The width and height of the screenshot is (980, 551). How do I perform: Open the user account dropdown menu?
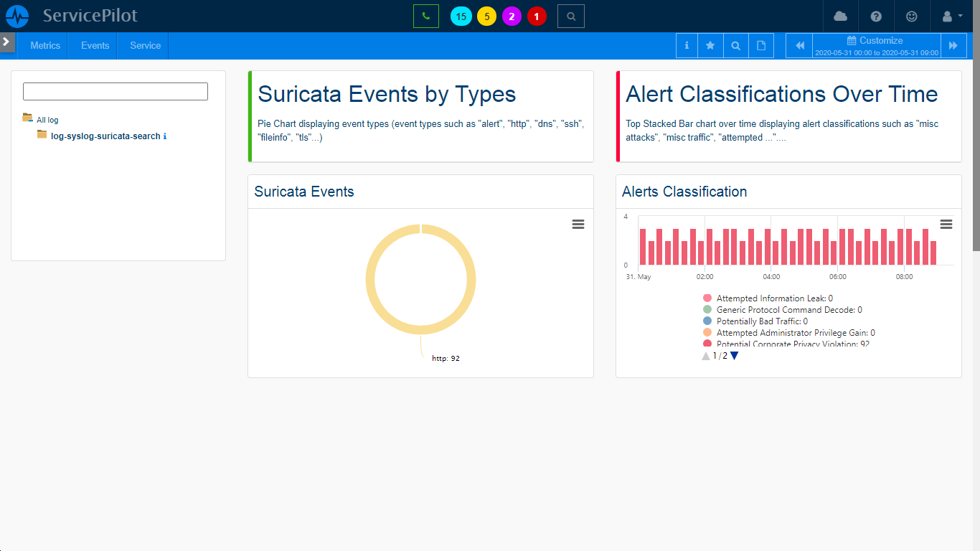[x=951, y=16]
